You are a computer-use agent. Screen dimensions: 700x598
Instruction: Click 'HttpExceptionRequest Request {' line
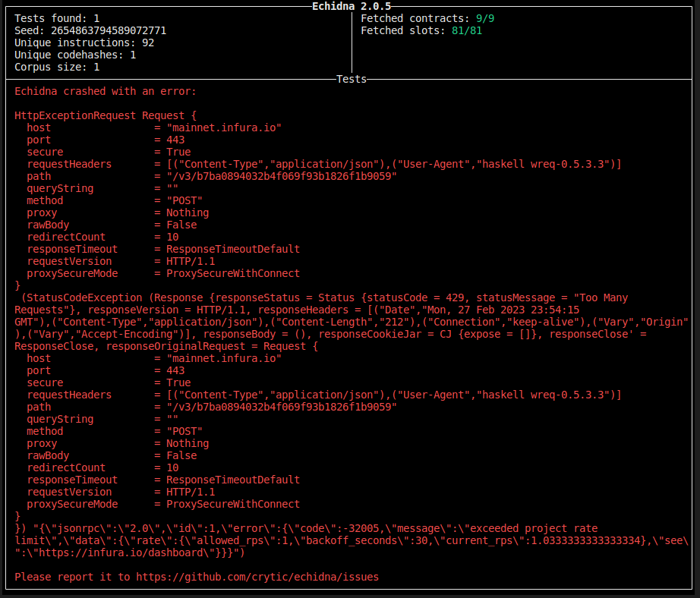pyautogui.click(x=106, y=115)
